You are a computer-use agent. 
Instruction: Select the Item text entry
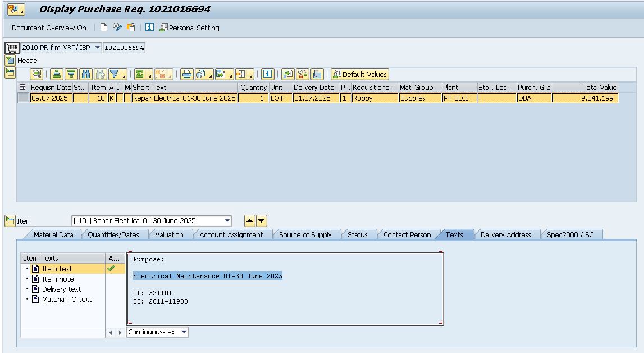point(57,269)
